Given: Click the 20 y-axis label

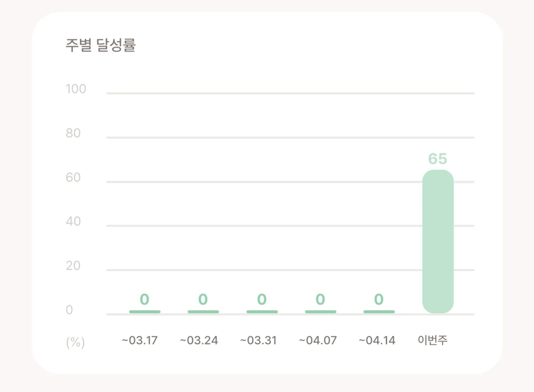Looking at the screenshot, I should tap(73, 266).
